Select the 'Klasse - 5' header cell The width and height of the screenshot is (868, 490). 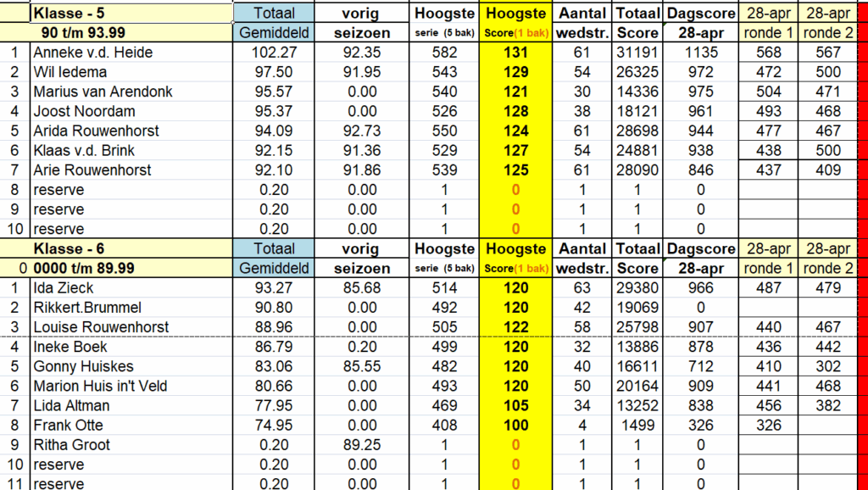(131, 13)
